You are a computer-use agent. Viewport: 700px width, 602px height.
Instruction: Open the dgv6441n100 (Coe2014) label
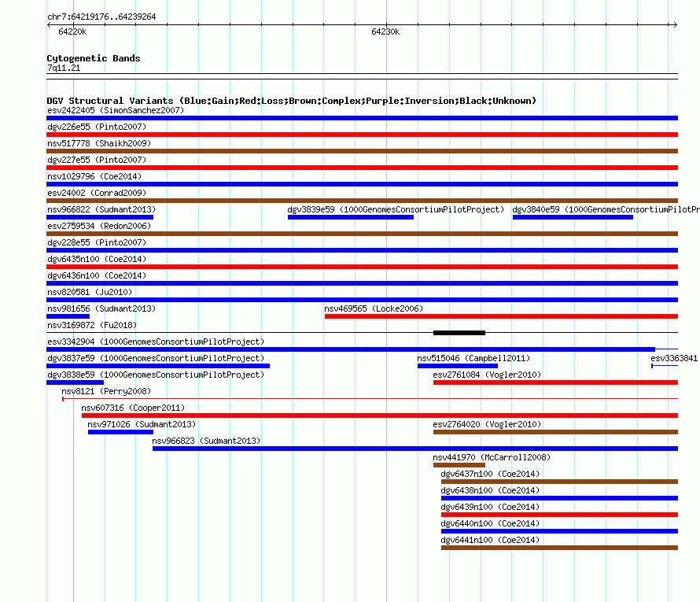490,540
